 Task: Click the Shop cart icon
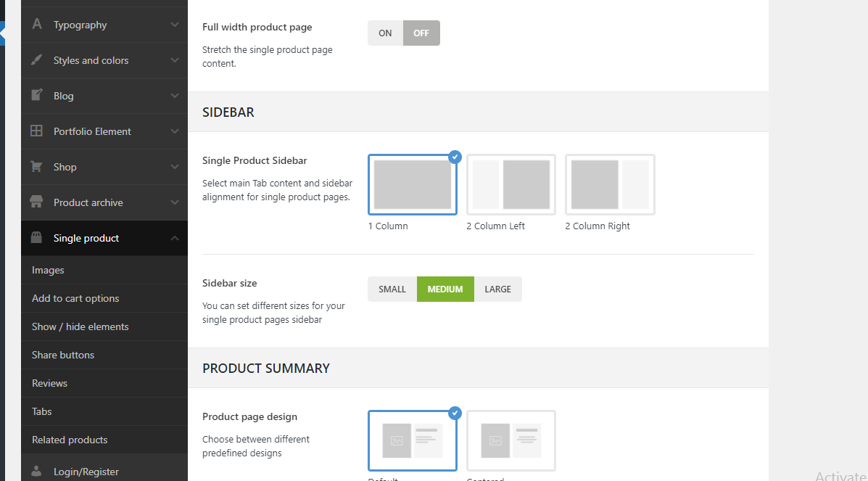[x=36, y=166]
